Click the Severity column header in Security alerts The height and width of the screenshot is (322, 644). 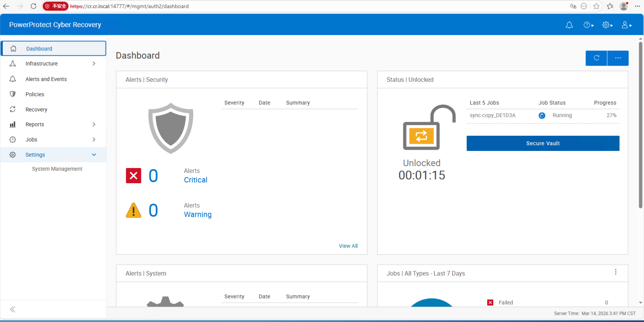click(234, 103)
